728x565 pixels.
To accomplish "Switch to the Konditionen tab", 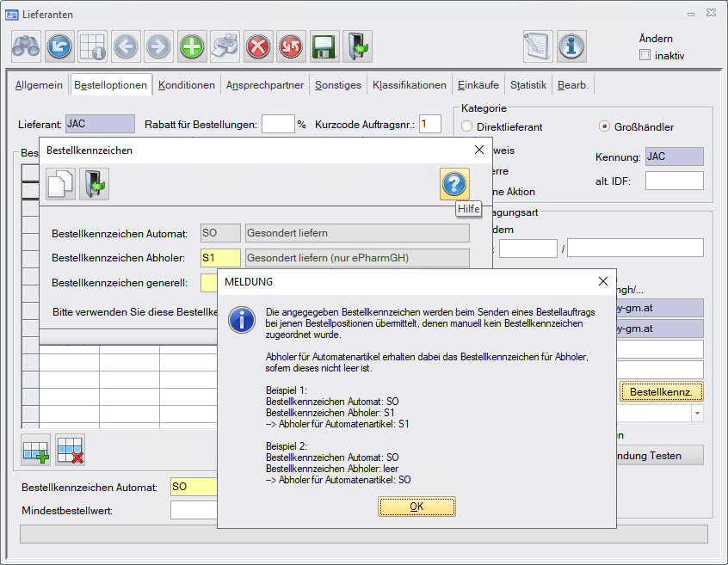I will coord(187,85).
